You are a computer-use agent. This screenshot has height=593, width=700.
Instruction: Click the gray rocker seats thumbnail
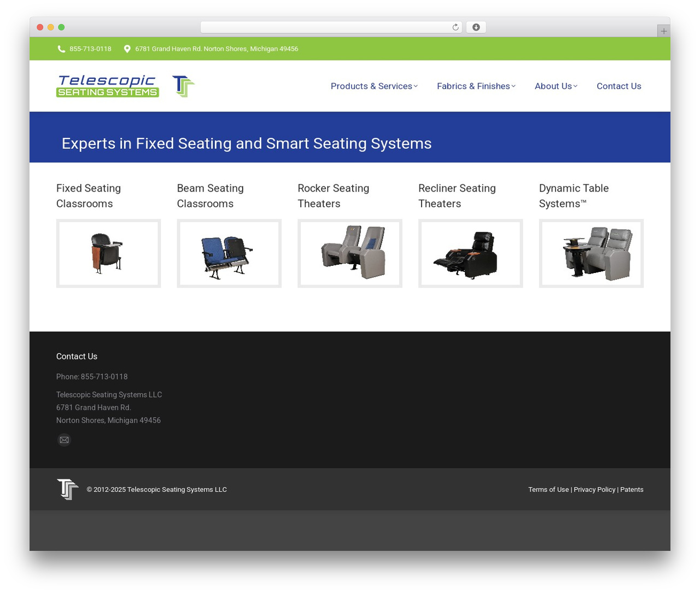click(350, 253)
